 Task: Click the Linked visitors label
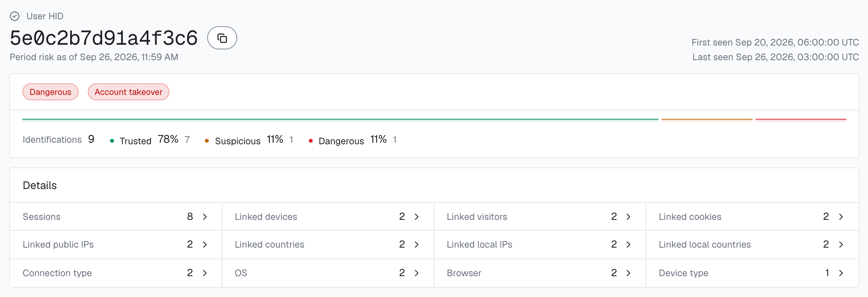tap(477, 217)
